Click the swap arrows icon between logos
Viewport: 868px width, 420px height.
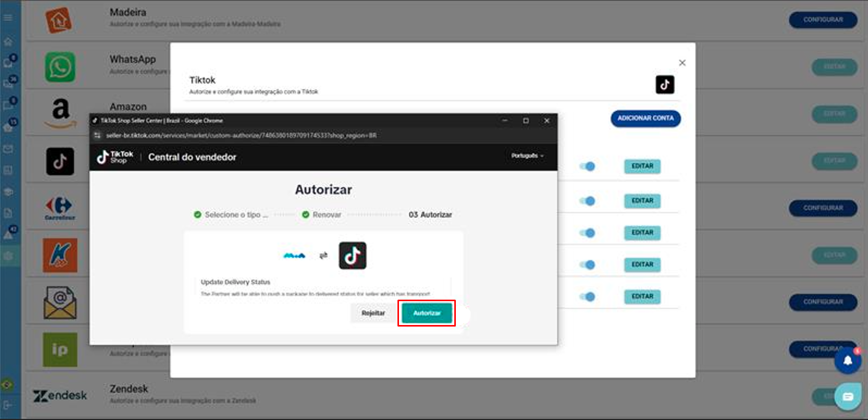[323, 255]
